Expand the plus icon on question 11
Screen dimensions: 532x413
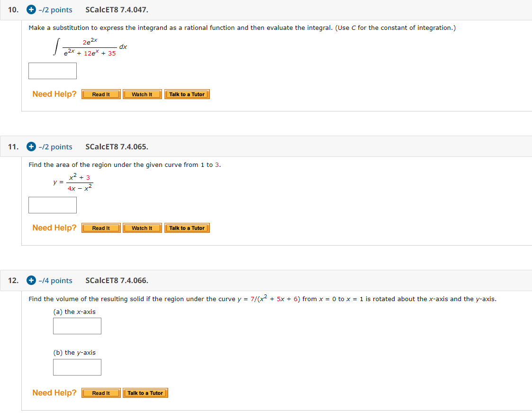click(x=30, y=147)
